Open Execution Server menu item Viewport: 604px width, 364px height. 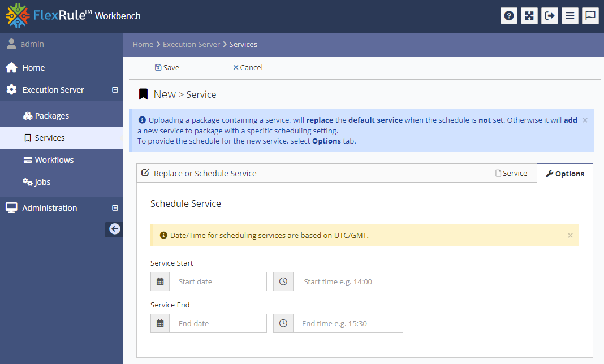[x=53, y=90]
